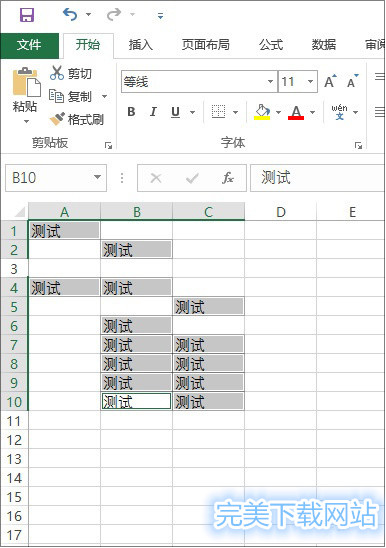The height and width of the screenshot is (548, 386).
Task: Click the Undo arrow icon
Action: [x=70, y=15]
